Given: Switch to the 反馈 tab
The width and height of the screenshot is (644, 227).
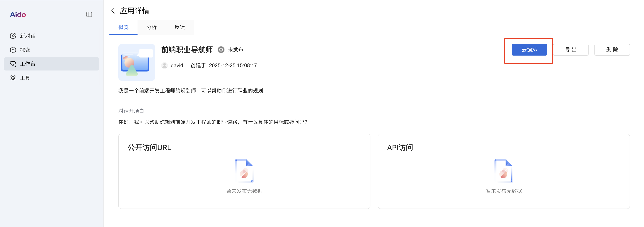Looking at the screenshot, I should pos(179,27).
